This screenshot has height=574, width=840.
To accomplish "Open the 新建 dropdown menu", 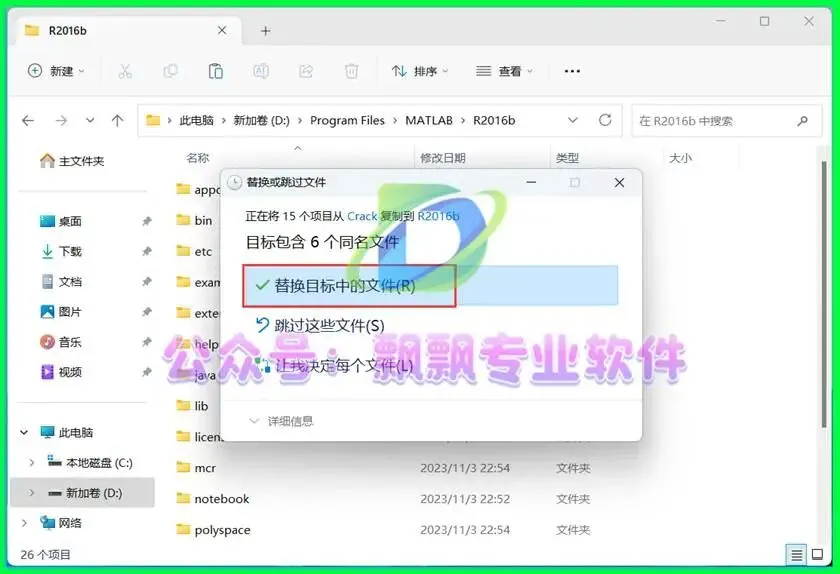I will [56, 71].
